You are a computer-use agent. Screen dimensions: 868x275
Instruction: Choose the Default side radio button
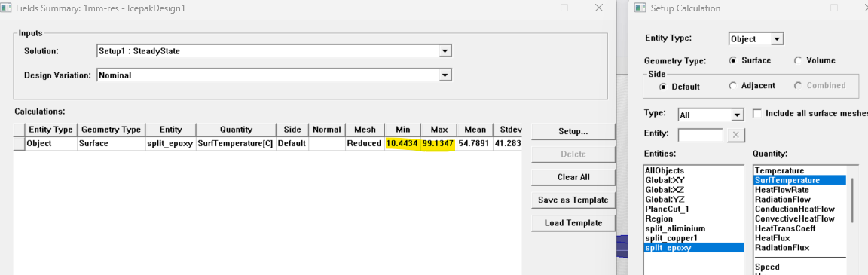[x=664, y=87]
